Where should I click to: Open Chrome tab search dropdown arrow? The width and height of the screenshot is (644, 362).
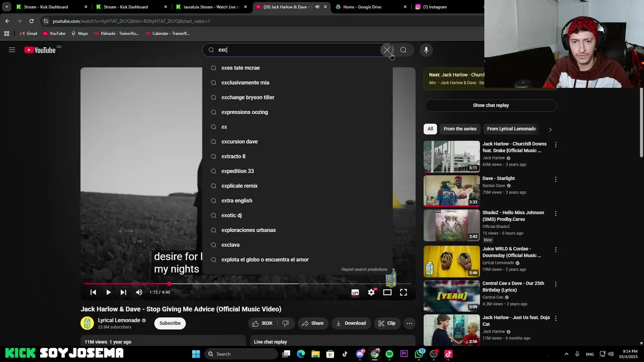point(7,7)
